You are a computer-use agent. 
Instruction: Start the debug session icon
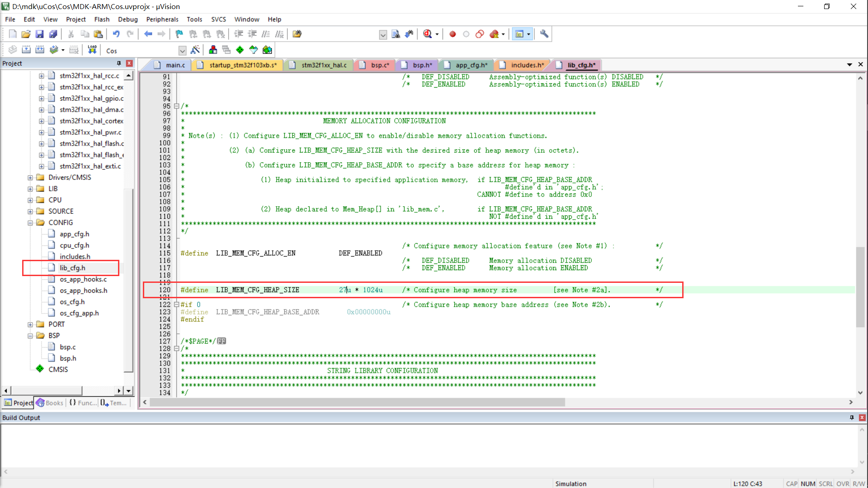click(x=428, y=34)
